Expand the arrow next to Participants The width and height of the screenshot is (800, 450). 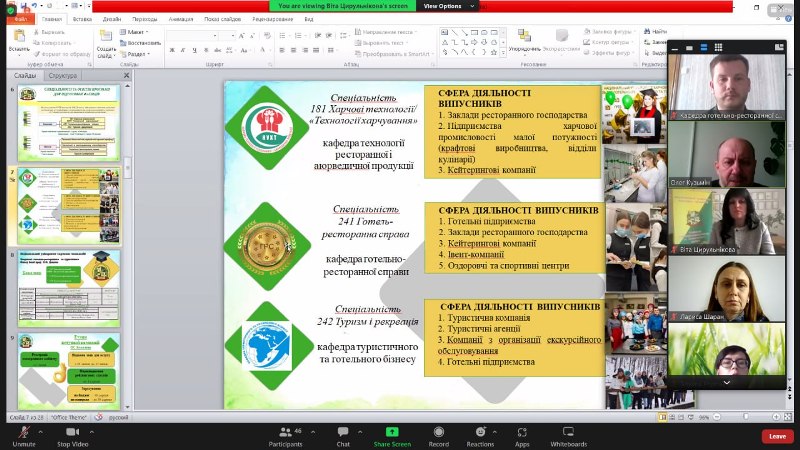tap(310, 427)
